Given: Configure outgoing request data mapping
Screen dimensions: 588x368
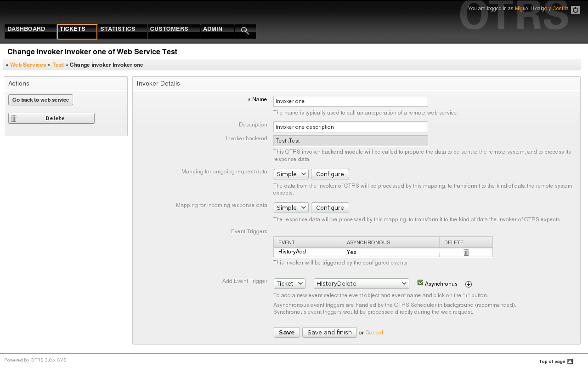Looking at the screenshot, I should pyautogui.click(x=330, y=174).
